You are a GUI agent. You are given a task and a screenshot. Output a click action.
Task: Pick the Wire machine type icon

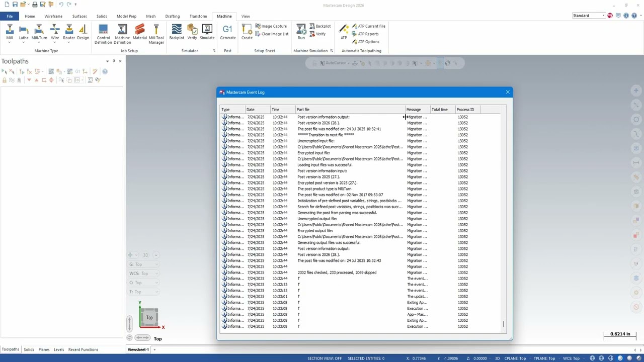click(x=55, y=32)
